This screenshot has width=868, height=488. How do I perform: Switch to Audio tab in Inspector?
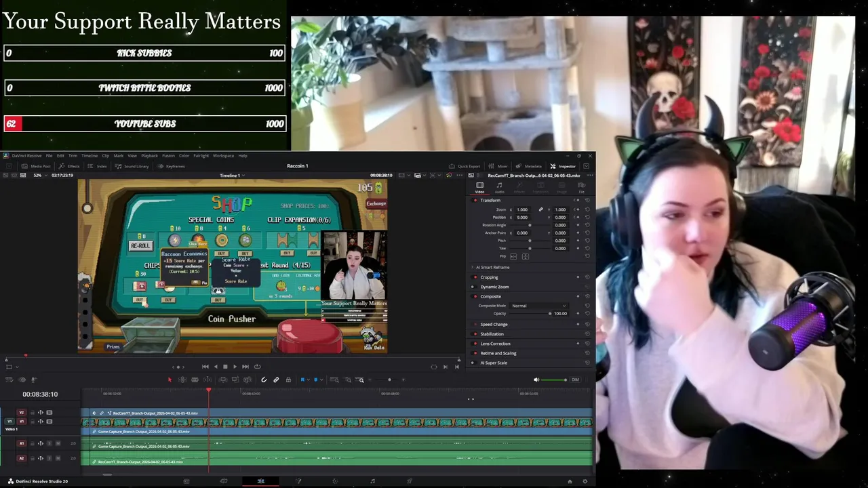click(x=500, y=188)
